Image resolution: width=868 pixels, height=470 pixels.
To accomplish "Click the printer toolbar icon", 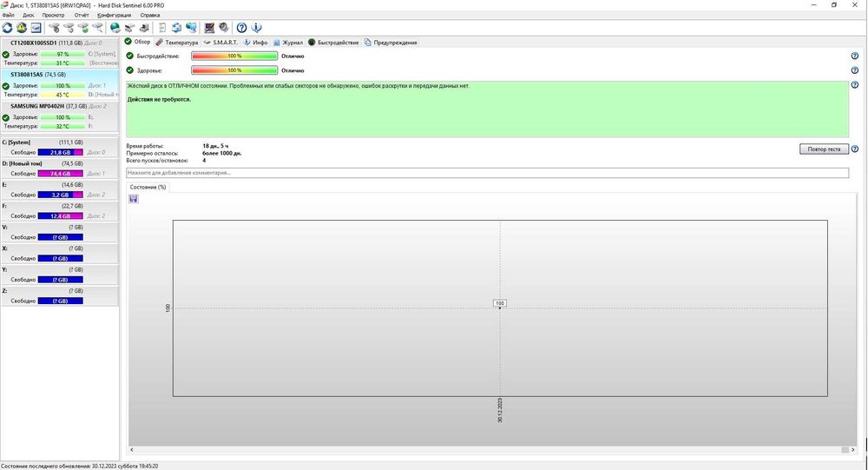I will pos(144,27).
